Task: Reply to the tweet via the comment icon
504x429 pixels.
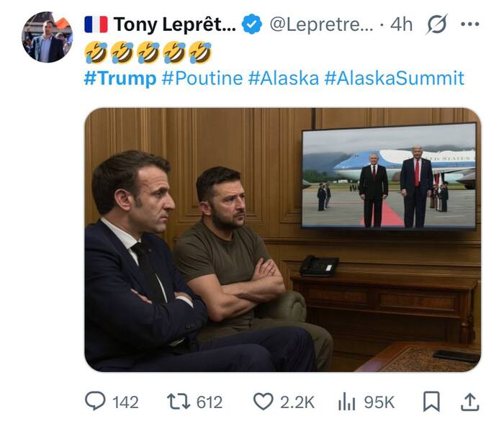Action: [96, 402]
